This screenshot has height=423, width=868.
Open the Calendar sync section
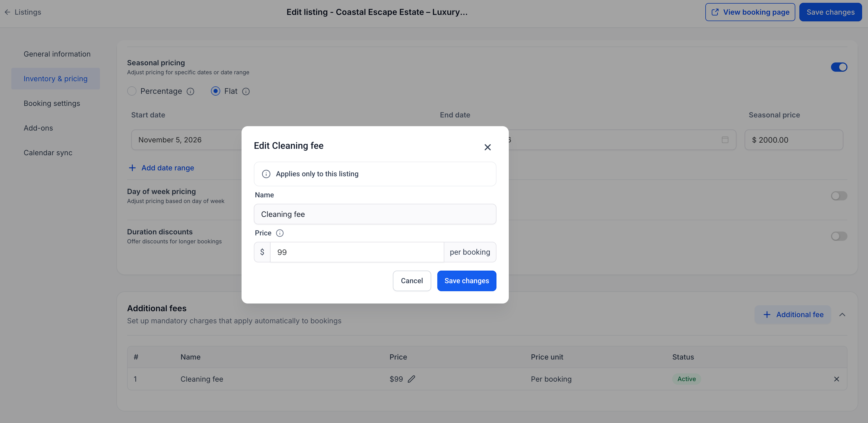click(48, 153)
